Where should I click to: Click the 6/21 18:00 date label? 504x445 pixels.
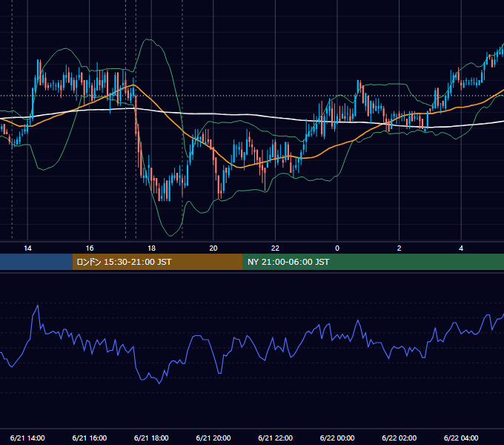[x=151, y=438]
